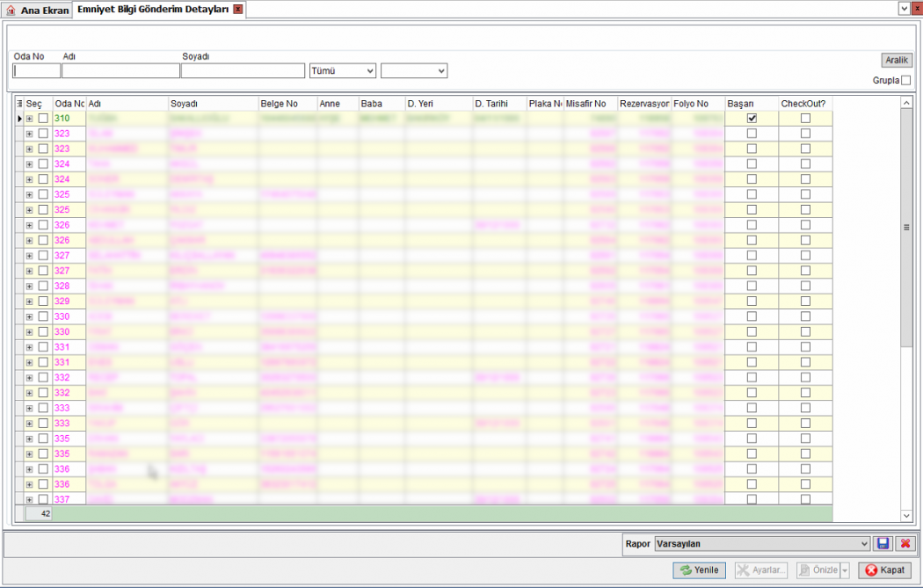This screenshot has height=588, width=923.
Task: Check CheckOut? box for room 310
Action: pyautogui.click(x=805, y=119)
